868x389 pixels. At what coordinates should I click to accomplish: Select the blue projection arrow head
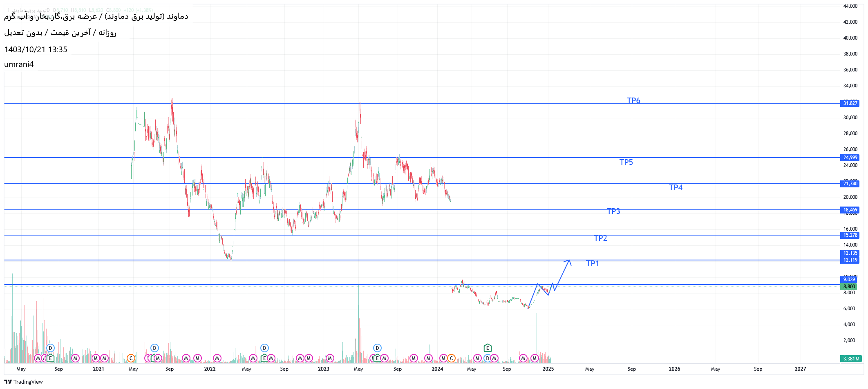[x=568, y=261]
